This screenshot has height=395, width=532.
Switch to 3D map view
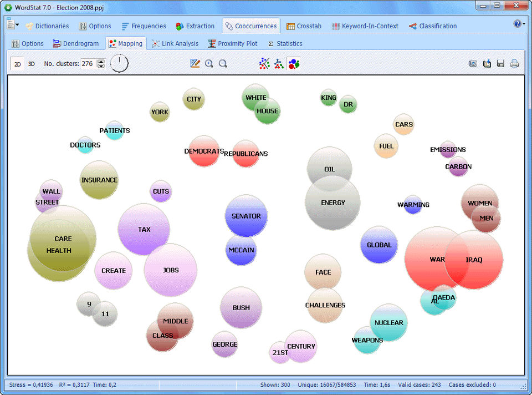(x=31, y=64)
